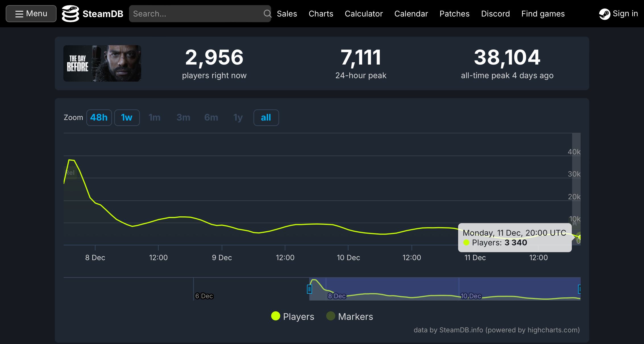The height and width of the screenshot is (344, 644).
Task: Set chart zoom to all
Action: coord(266,117)
